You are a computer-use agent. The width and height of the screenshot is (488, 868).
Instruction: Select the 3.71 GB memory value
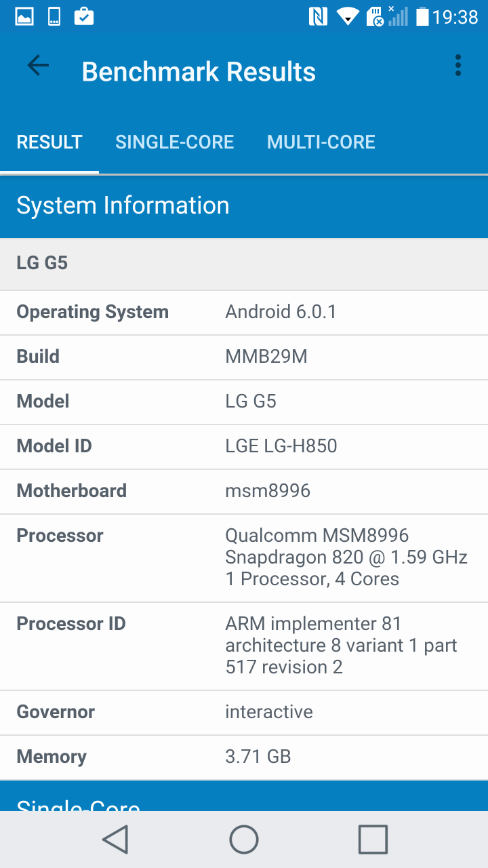pyautogui.click(x=258, y=757)
